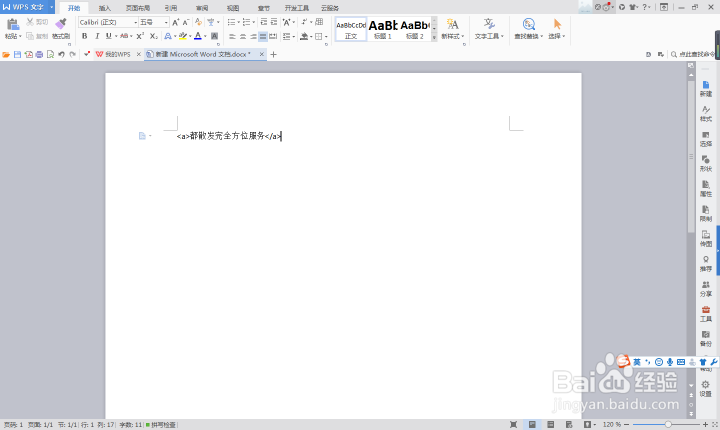Click the open folder quick access icon

pos(6,54)
